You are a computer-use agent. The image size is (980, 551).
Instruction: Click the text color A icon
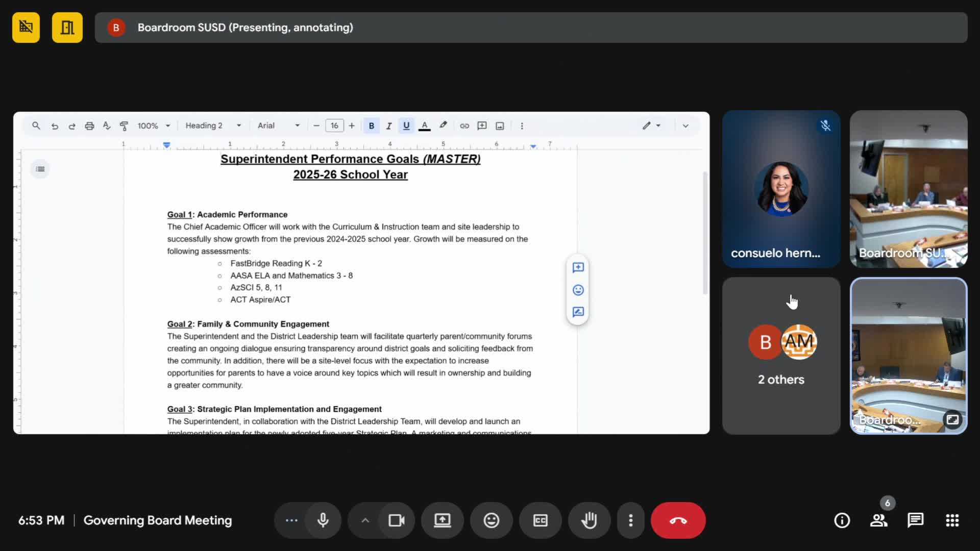click(424, 126)
